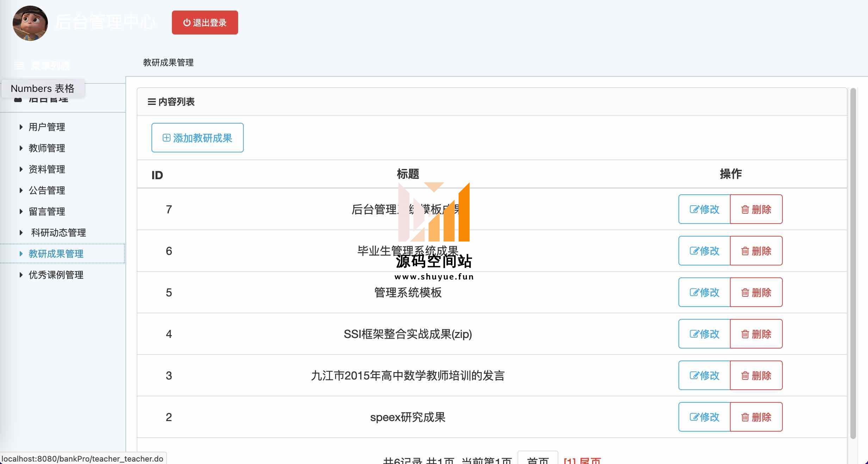Click title text SSI框架整合实战成果(zip)
The height and width of the screenshot is (464, 868).
(x=408, y=334)
